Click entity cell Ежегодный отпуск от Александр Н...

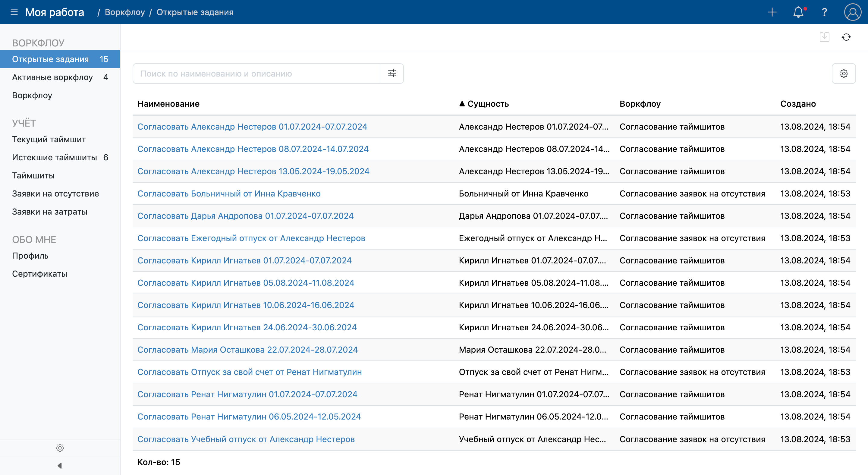(533, 238)
